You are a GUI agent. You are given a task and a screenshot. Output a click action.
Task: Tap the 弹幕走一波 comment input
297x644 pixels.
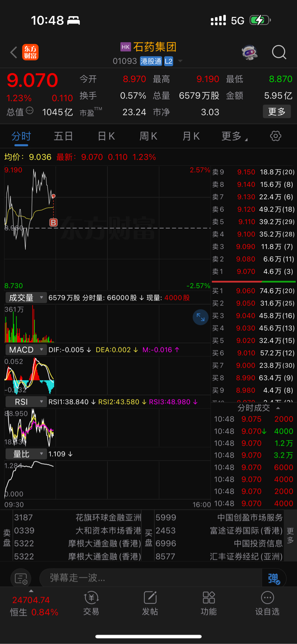pos(151,578)
